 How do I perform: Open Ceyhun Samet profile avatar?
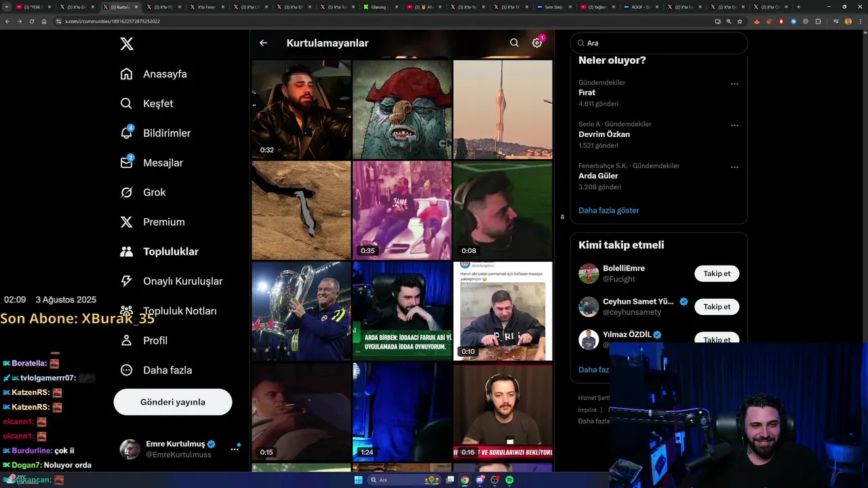[589, 307]
